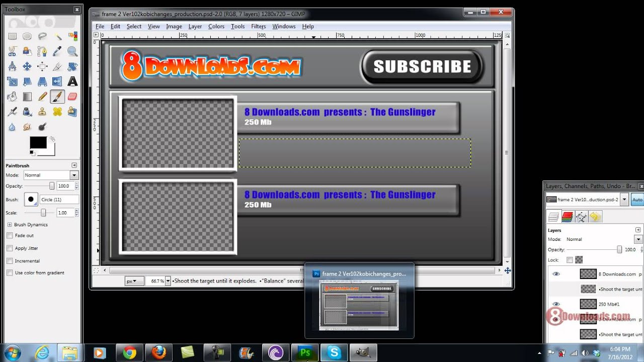
Task: Pick the Free Select lasso tool
Action: [x=42, y=36]
